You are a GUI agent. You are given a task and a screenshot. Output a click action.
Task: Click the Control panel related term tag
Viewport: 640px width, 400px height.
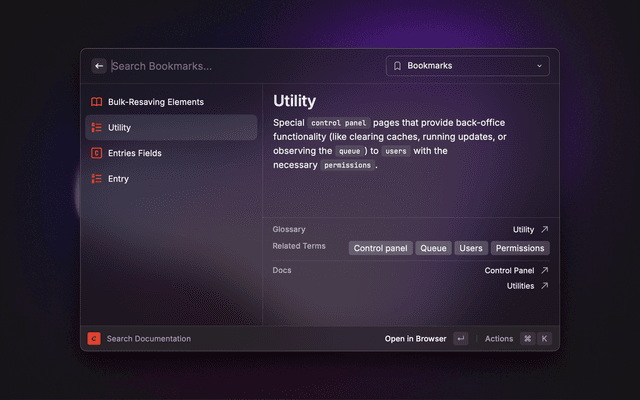click(380, 248)
